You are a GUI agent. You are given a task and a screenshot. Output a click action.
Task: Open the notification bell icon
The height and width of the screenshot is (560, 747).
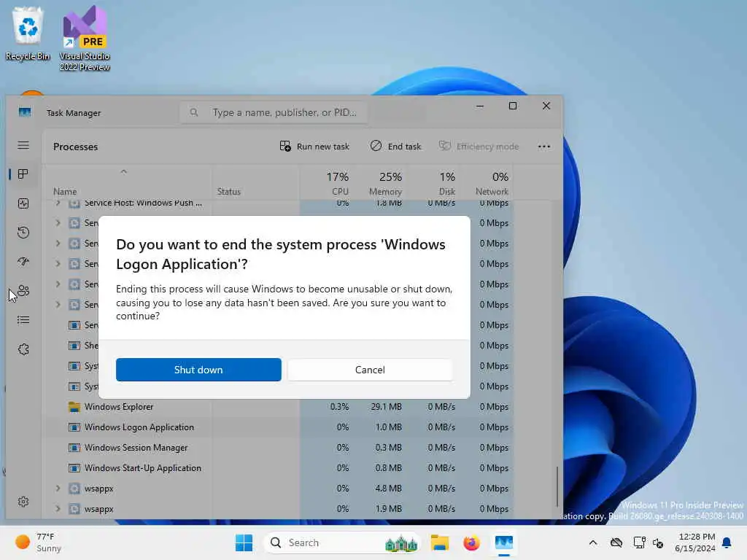click(x=727, y=542)
